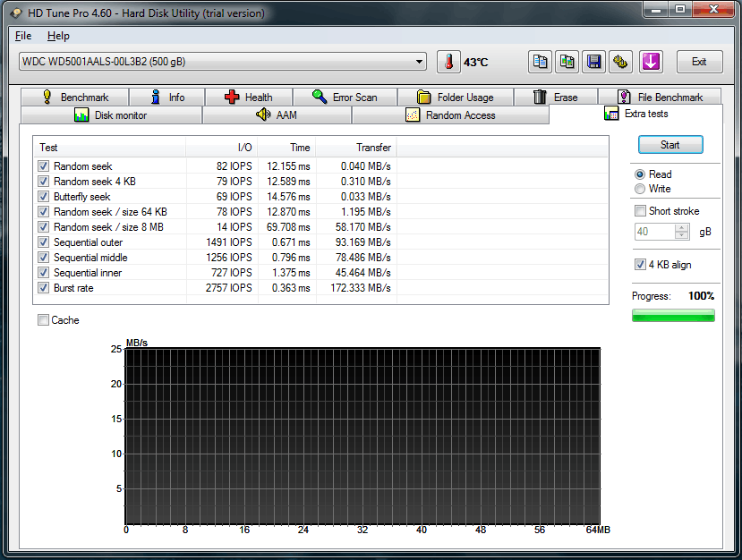The width and height of the screenshot is (742, 560).
Task: Open the options wrench icon
Action: [x=620, y=62]
